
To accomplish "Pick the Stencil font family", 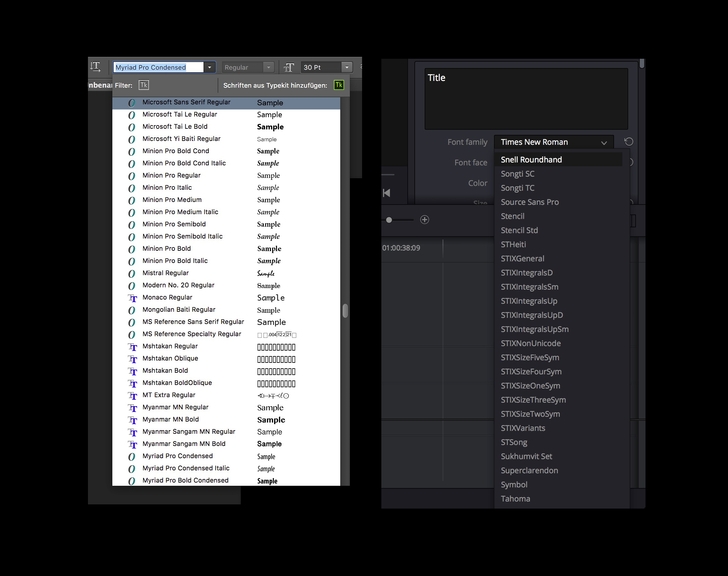I will click(559, 216).
